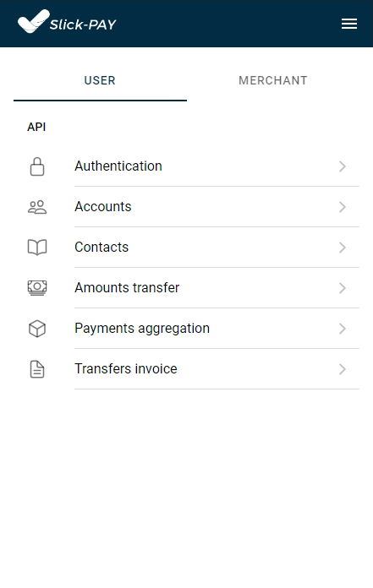
Task: Click the open book icon beside Contacts
Action: tap(37, 248)
